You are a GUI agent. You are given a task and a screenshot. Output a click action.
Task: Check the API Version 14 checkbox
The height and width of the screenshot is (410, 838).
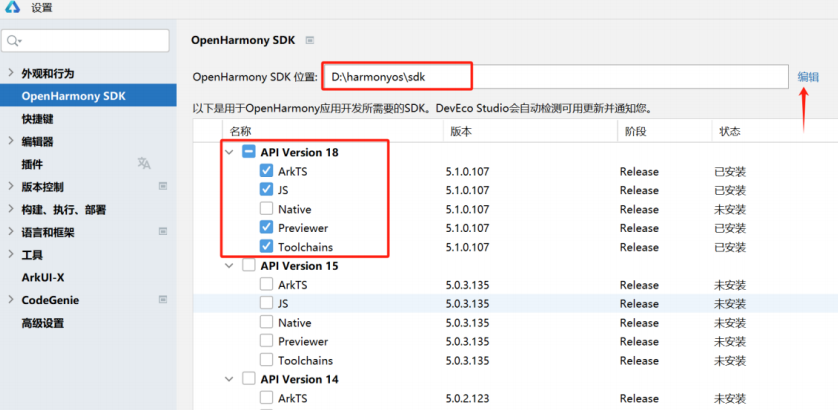pyautogui.click(x=249, y=379)
